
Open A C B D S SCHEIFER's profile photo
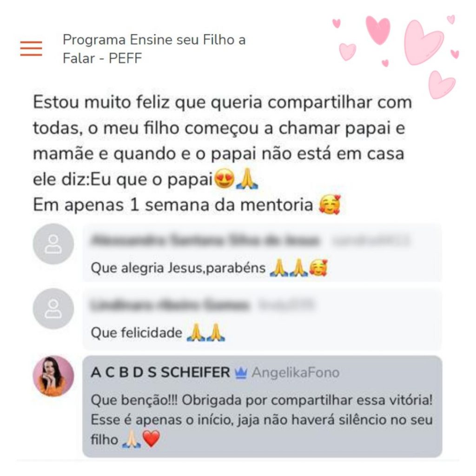point(53,376)
